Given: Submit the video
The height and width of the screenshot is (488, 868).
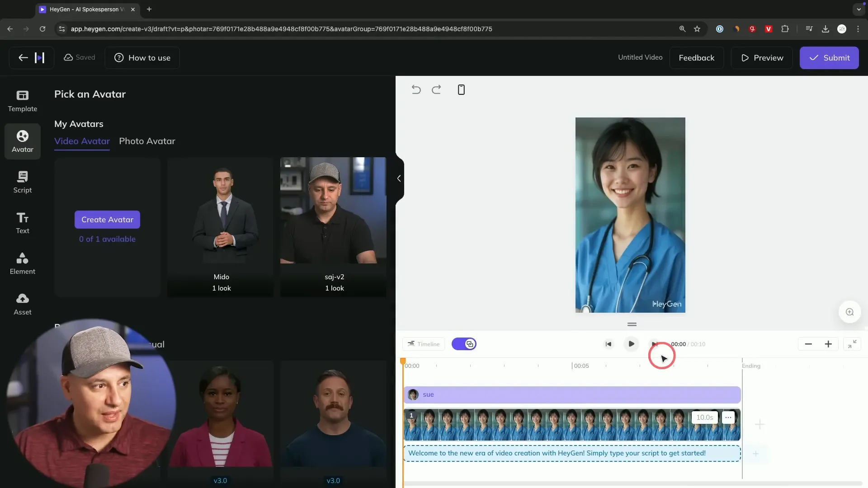Looking at the screenshot, I should pyautogui.click(x=829, y=58).
